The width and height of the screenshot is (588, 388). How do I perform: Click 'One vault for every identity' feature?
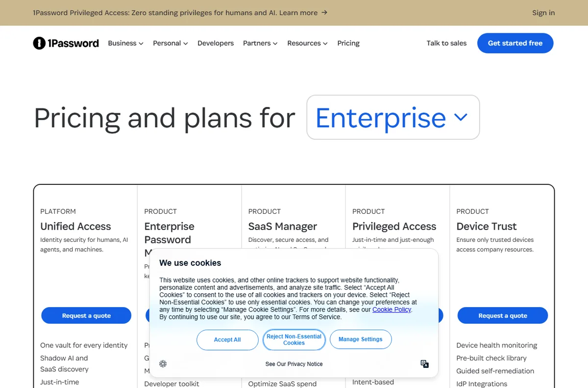pos(84,345)
